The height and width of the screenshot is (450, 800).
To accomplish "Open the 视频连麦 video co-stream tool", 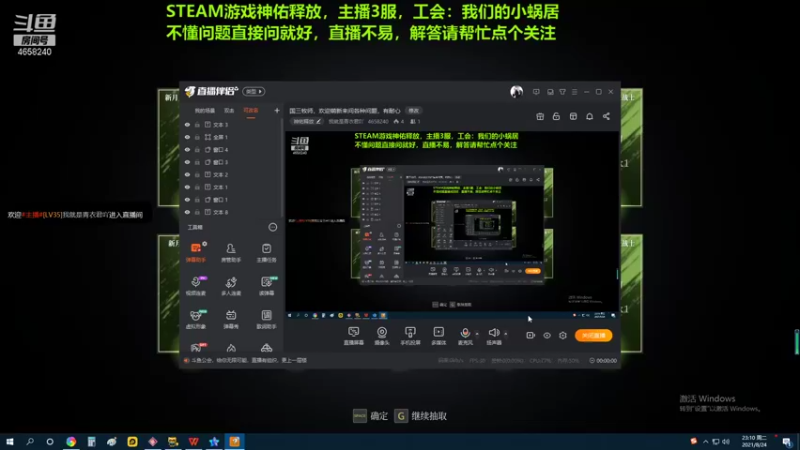I will pos(196,286).
